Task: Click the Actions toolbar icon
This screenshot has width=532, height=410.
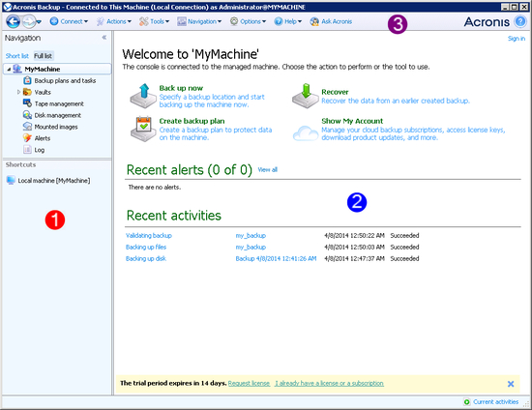Action: tap(101, 21)
